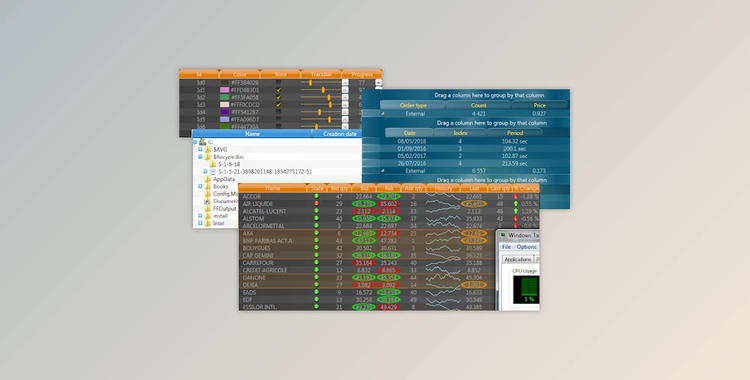Sort stock grid by % Change header
This screenshot has height=380, width=750.
[526, 189]
